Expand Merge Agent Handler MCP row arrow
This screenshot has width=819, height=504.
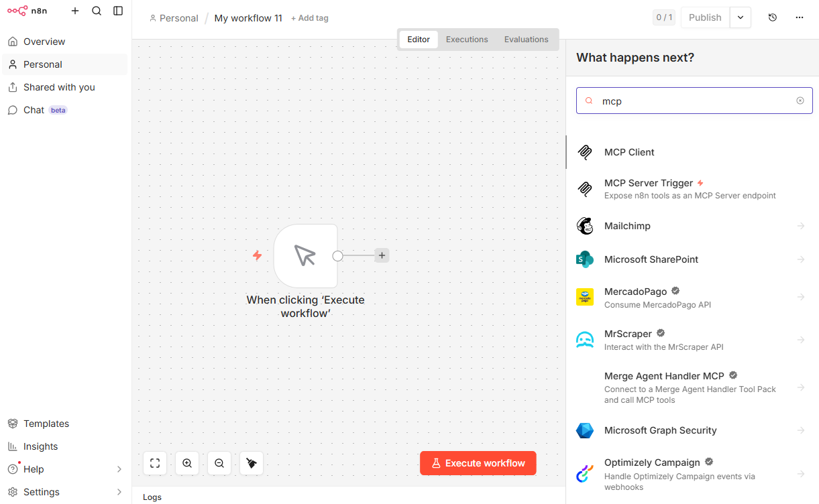801,387
